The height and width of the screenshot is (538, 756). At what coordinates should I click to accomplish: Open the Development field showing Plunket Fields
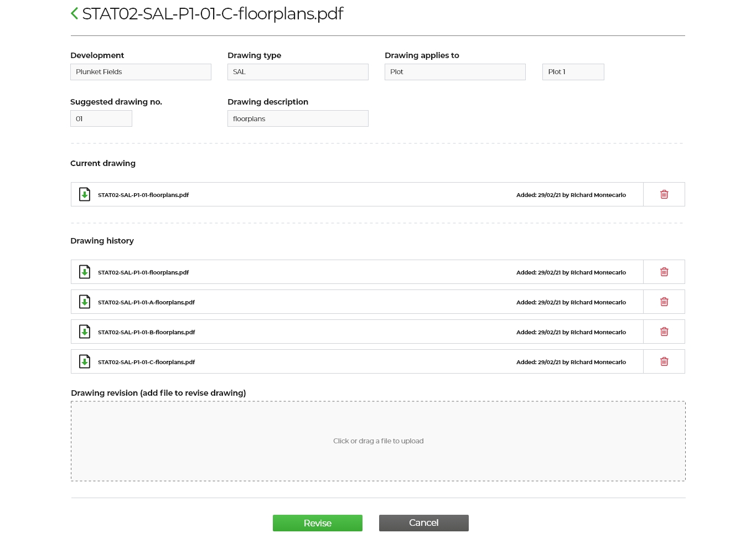coord(141,72)
